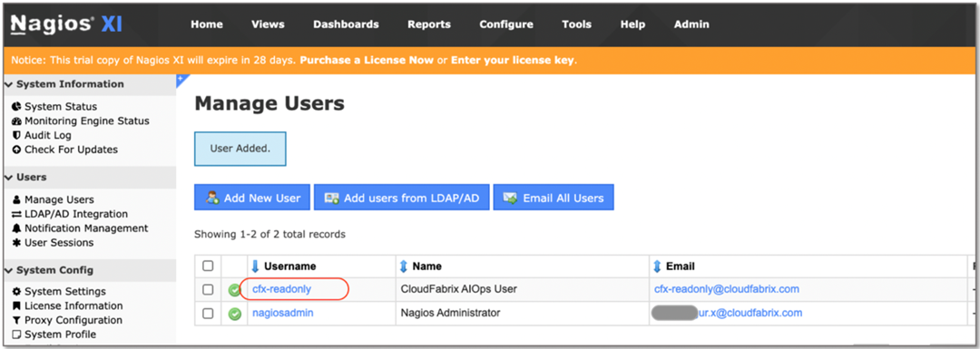
Task: Open System Profile in sidebar
Action: pos(60,334)
